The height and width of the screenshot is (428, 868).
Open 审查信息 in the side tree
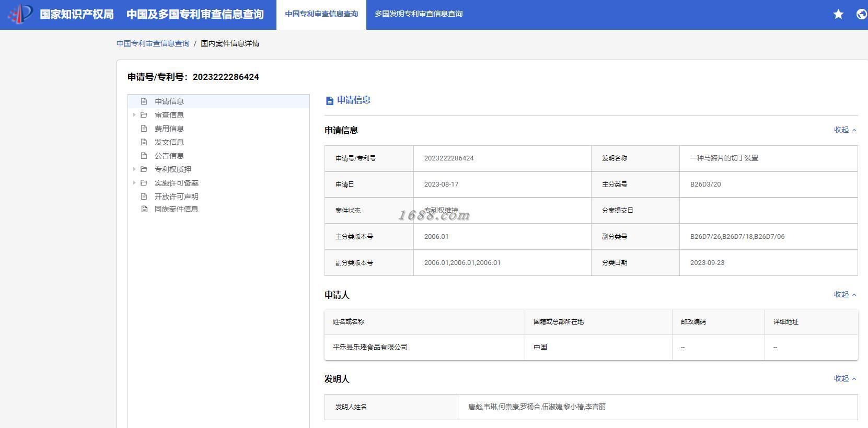[169, 115]
